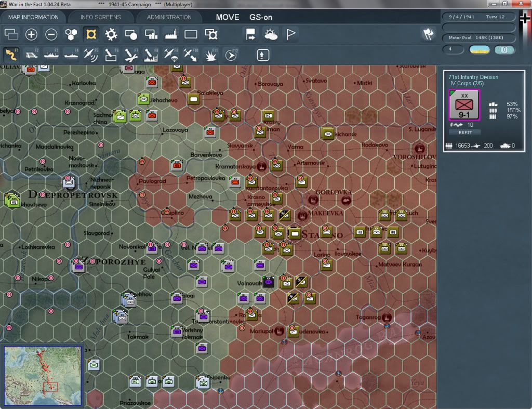Screen dimensions: 532x409
Task: Select the unit counter at Zaporozhye
Action: [79, 266]
